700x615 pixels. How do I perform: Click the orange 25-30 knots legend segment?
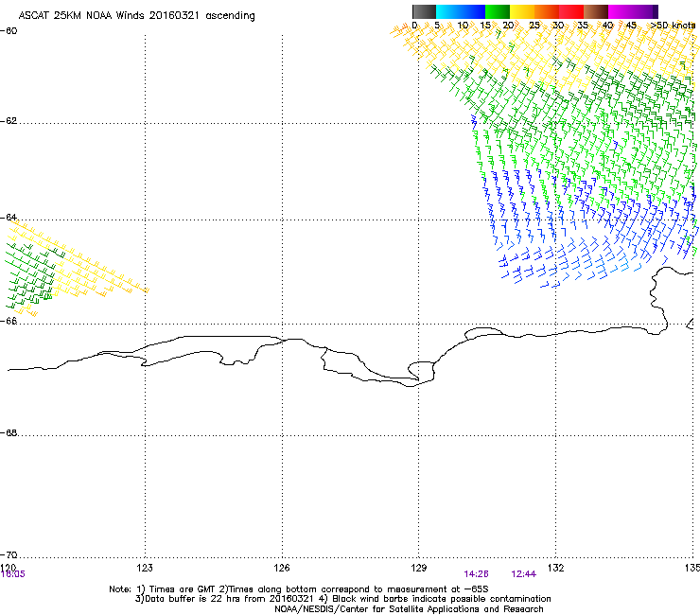547,11
